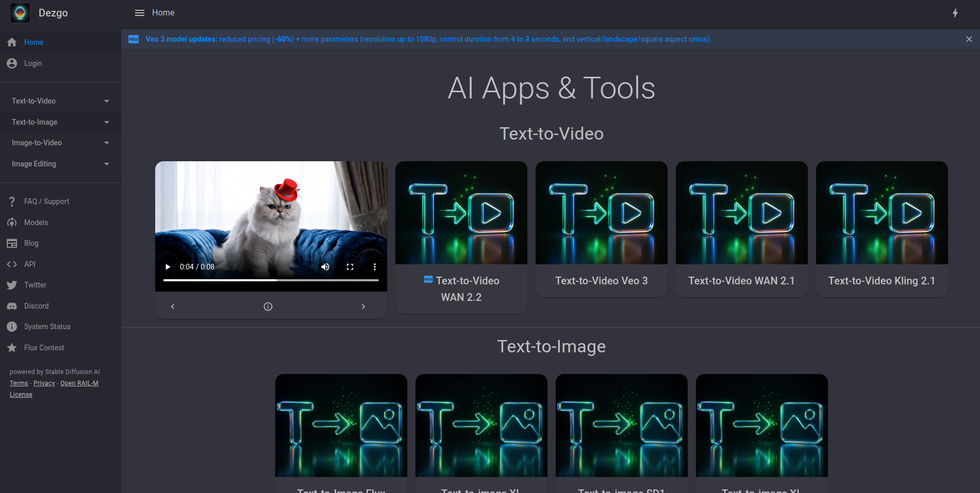Open the video more options menu
The height and width of the screenshot is (493, 980).
(x=375, y=267)
